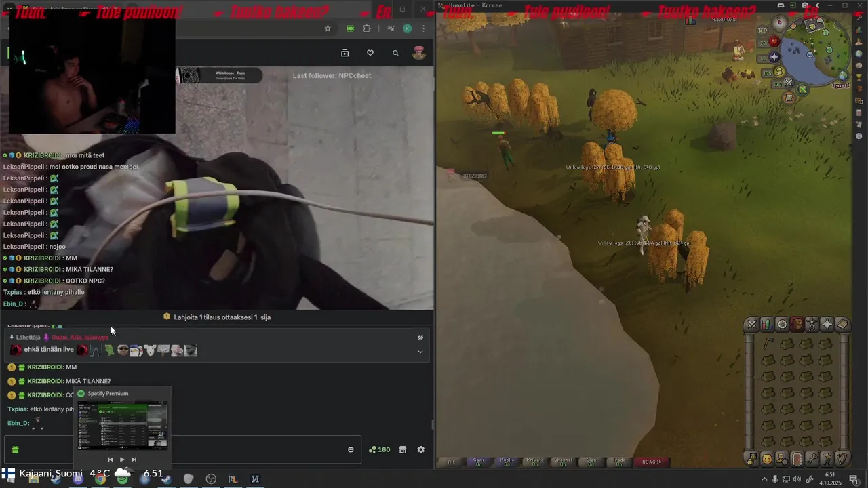This screenshot has width=868, height=488.
Task: Open the World Map globe orb
Action: point(843,76)
